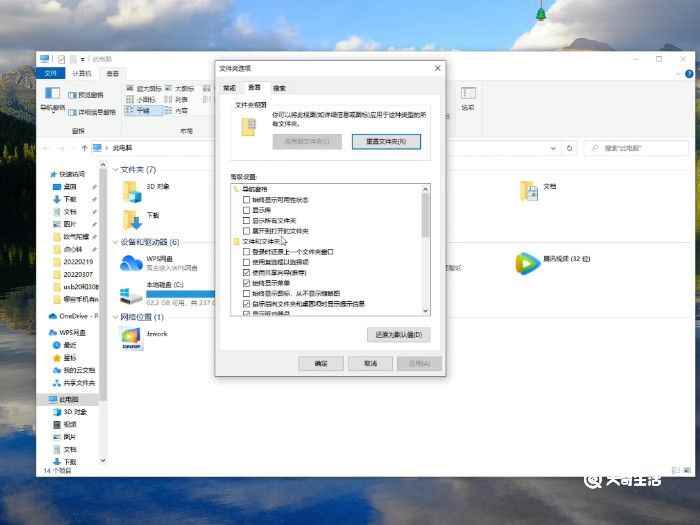Switch to 常规 tab in dialog
The height and width of the screenshot is (525, 700).
pyautogui.click(x=229, y=88)
